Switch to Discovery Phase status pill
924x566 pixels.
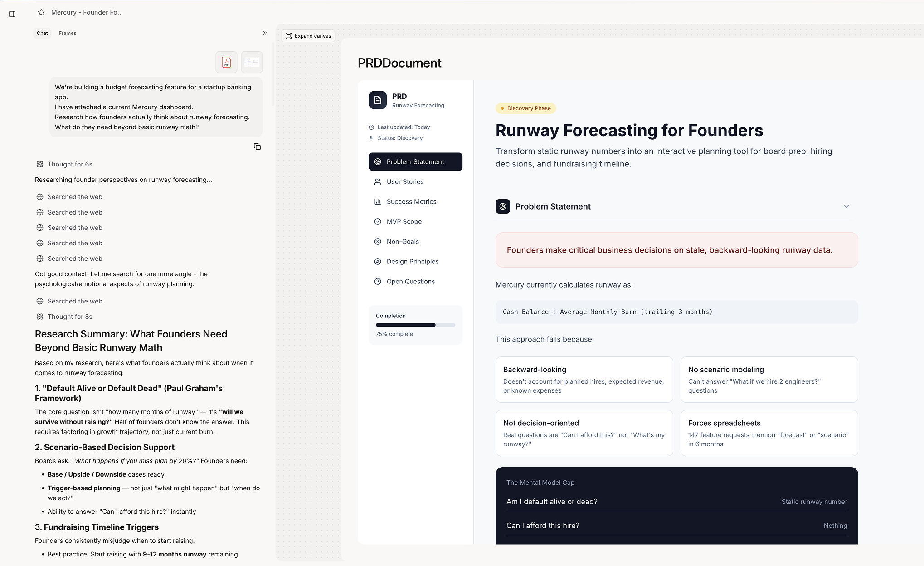coord(525,108)
